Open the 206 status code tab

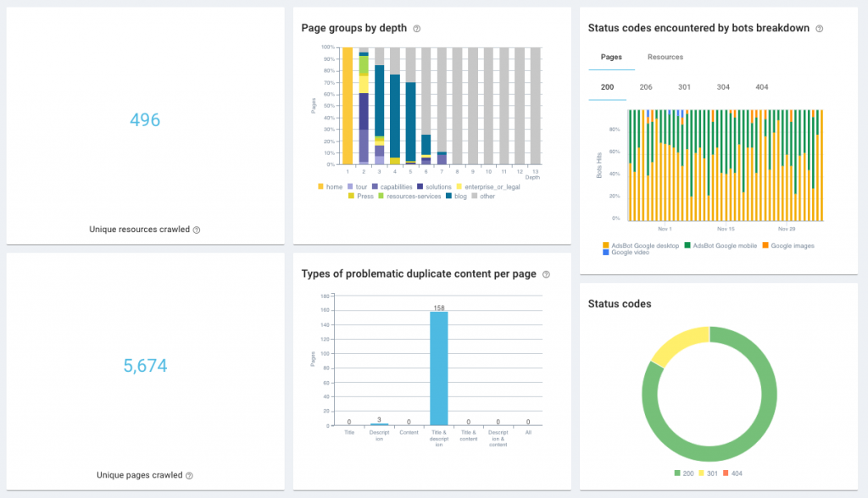[x=646, y=87]
